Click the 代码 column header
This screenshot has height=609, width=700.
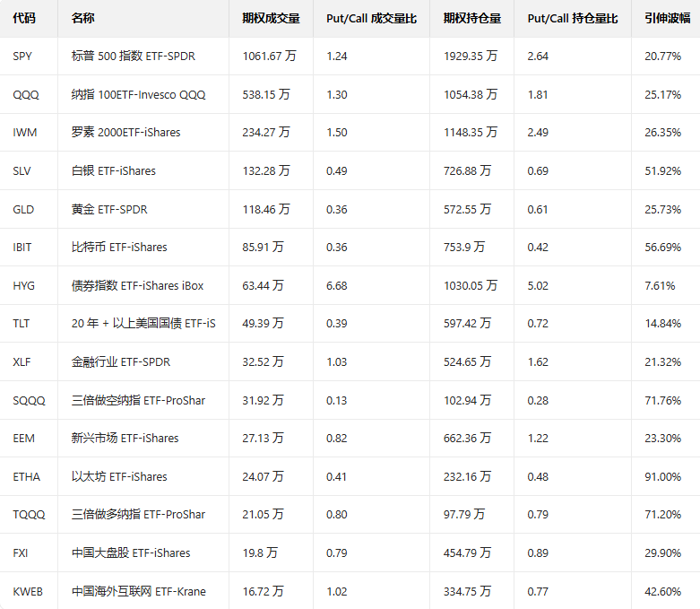tap(24, 18)
